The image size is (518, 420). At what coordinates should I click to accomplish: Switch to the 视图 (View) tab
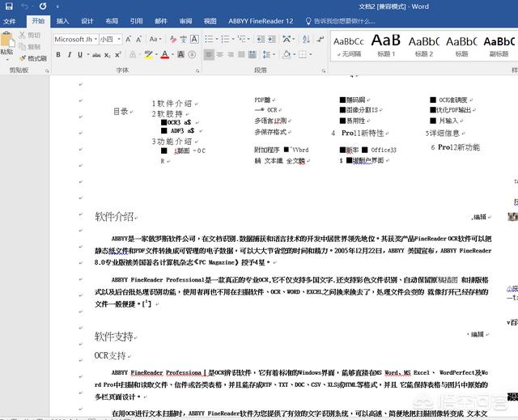click(x=210, y=21)
